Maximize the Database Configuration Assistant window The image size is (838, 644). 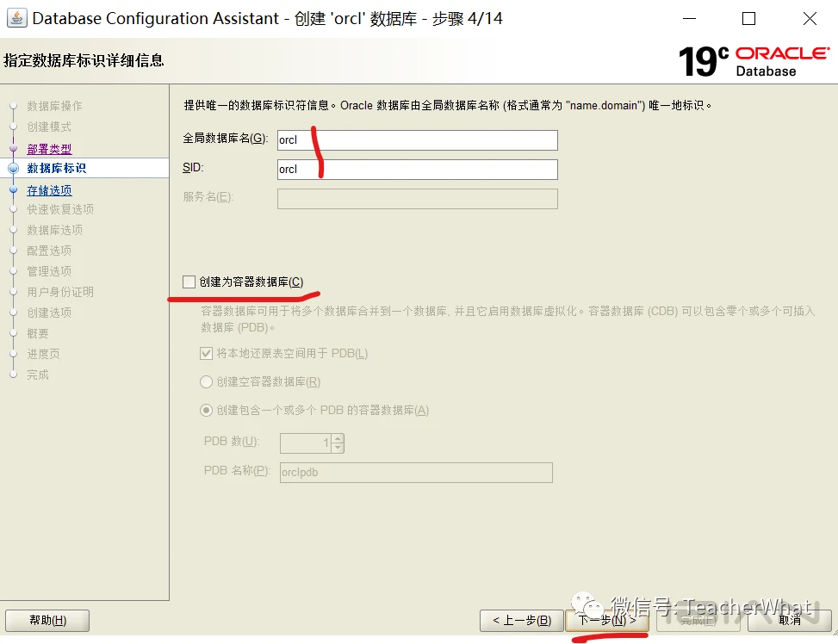tap(749, 19)
